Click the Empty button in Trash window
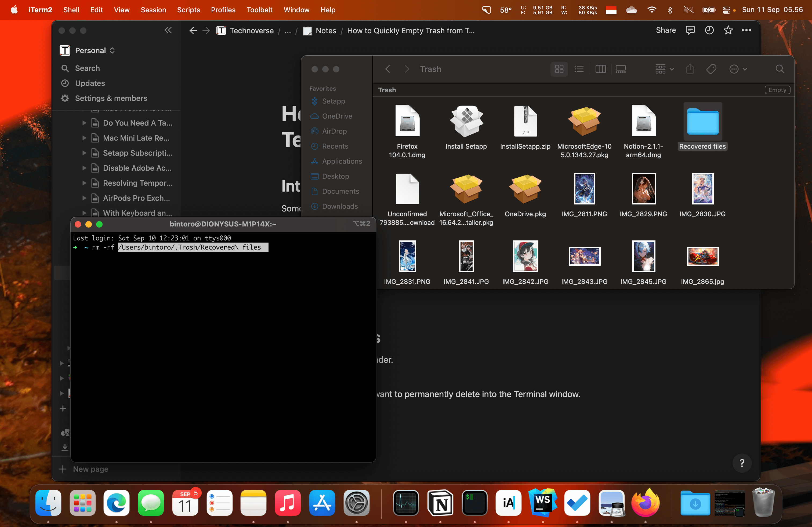 click(x=778, y=90)
